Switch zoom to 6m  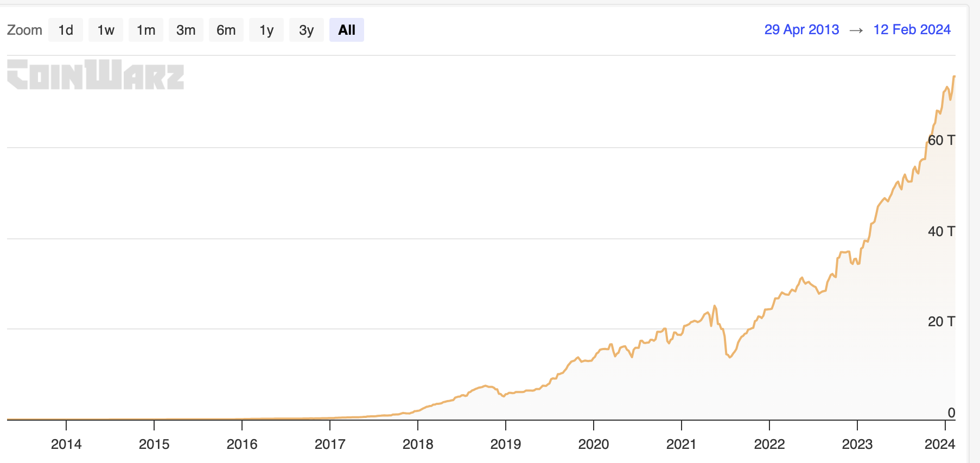coord(226,30)
